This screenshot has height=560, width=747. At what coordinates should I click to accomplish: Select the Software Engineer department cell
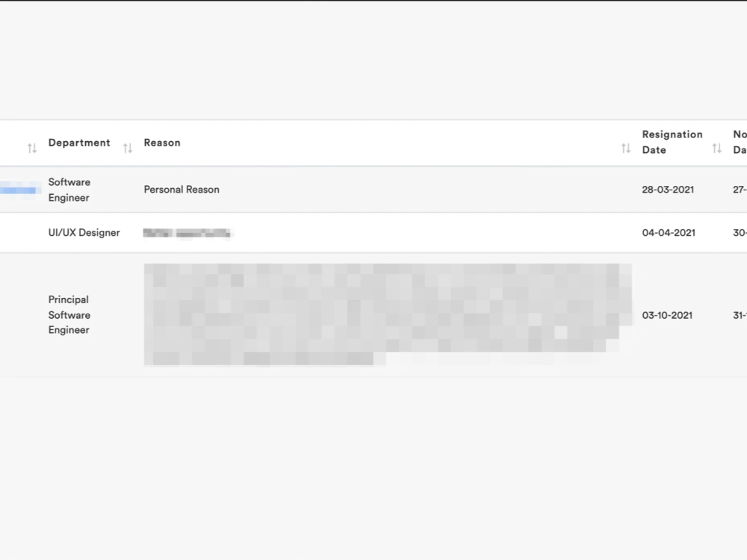pyautogui.click(x=69, y=190)
